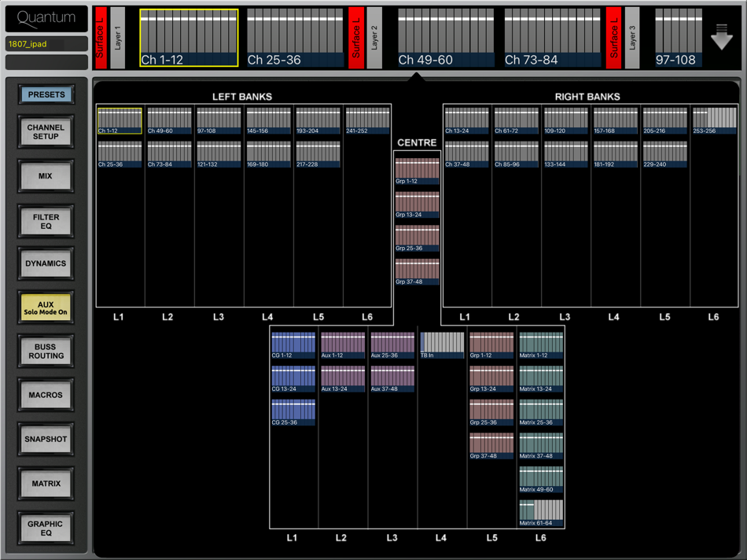Open the TB In bank thumbnail
Screen dimensions: 747x560
tap(442, 345)
